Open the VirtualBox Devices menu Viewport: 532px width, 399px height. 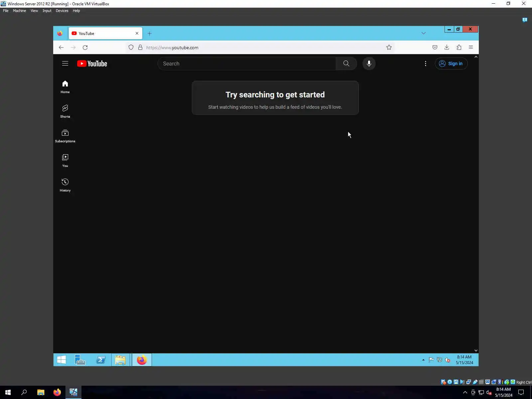point(62,11)
